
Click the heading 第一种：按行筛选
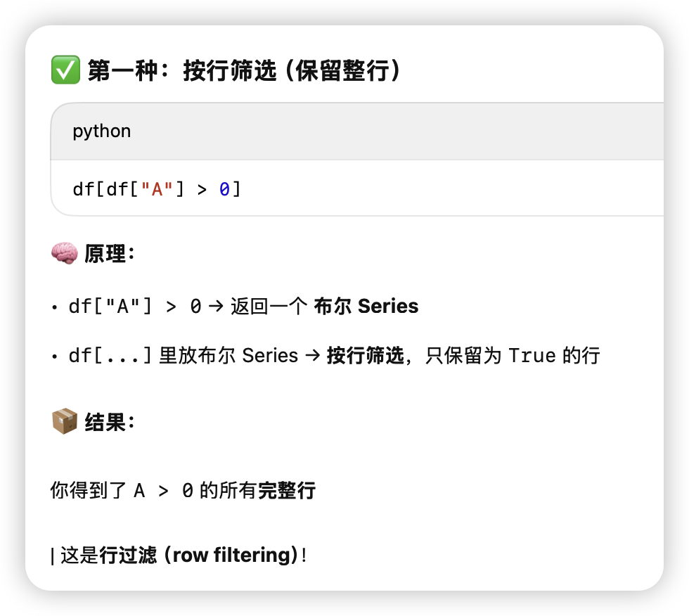182,70
